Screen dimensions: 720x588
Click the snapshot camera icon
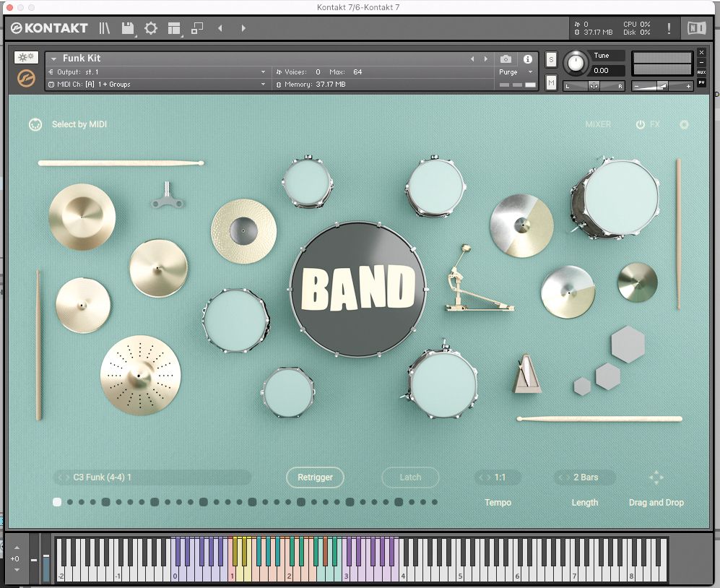pyautogui.click(x=506, y=60)
